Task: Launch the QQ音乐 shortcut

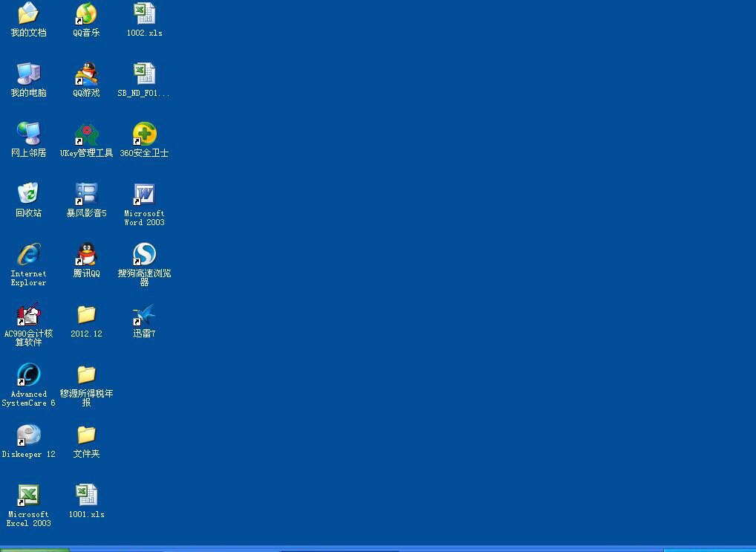Action: (x=86, y=13)
